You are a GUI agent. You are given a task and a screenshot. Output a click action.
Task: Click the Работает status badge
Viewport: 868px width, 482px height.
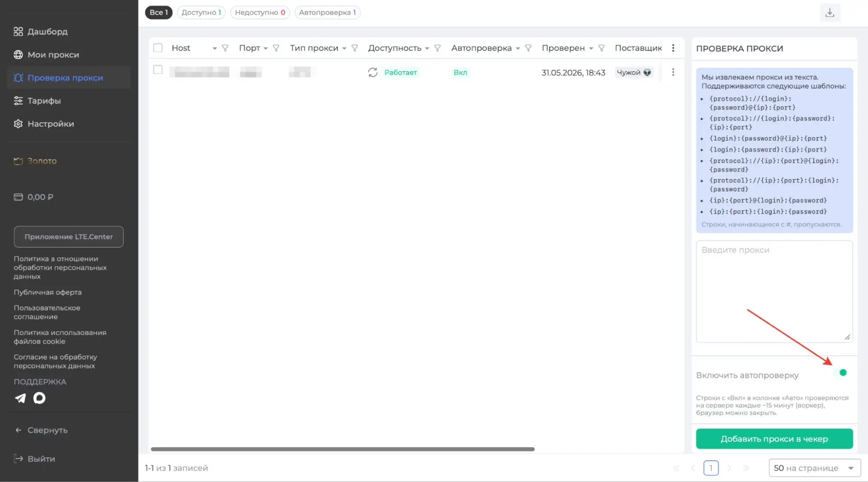[x=400, y=72]
